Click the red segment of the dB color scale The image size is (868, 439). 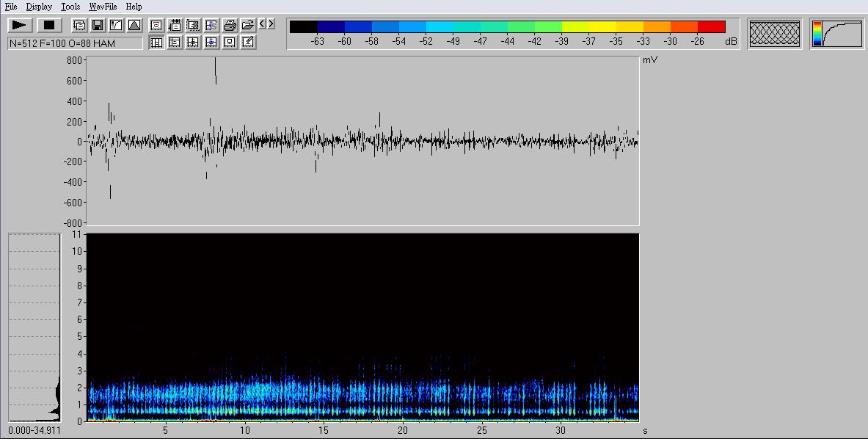711,27
